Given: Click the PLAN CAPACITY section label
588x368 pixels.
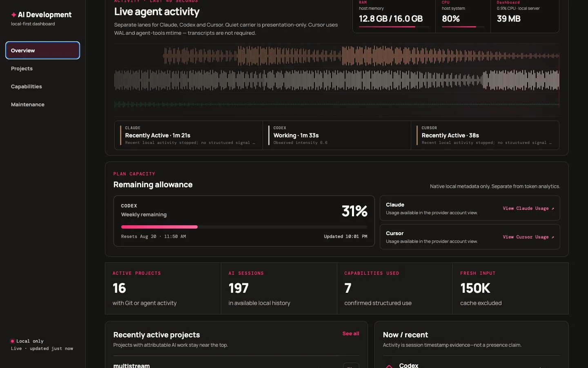Looking at the screenshot, I should pyautogui.click(x=134, y=174).
